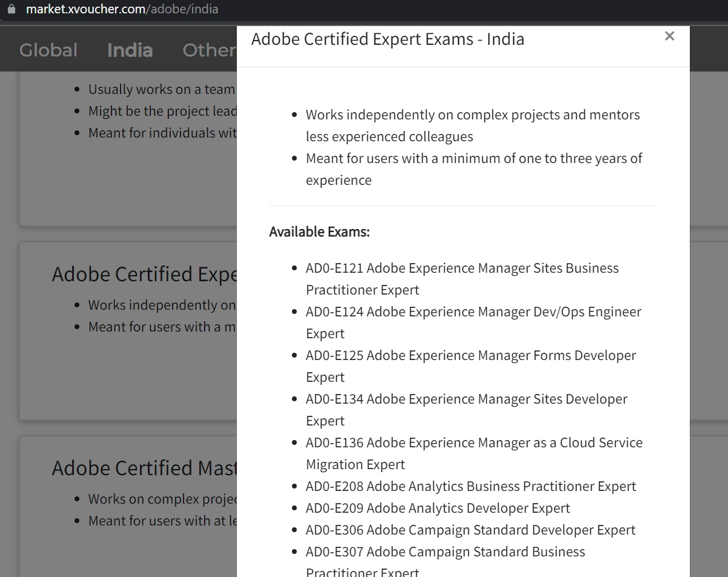
Task: Select AD0-E208 Adobe Analytics Business Practitioner Expert
Action: (x=471, y=487)
